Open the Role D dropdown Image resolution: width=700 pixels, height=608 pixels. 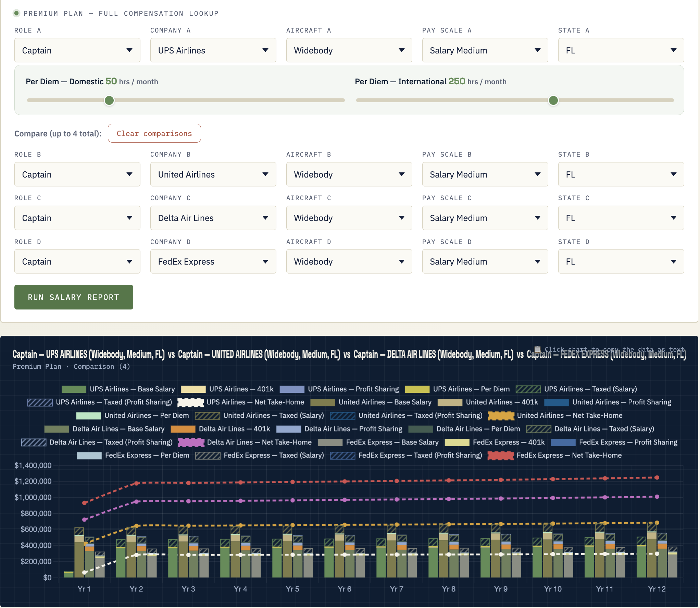[77, 262]
